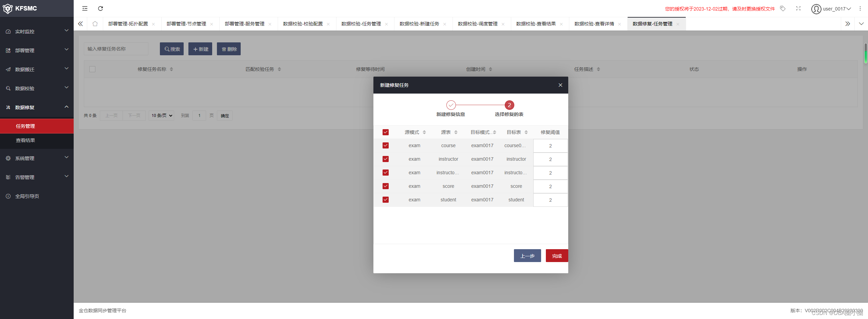Click the 上一步 button
The width and height of the screenshot is (868, 319).
point(527,256)
